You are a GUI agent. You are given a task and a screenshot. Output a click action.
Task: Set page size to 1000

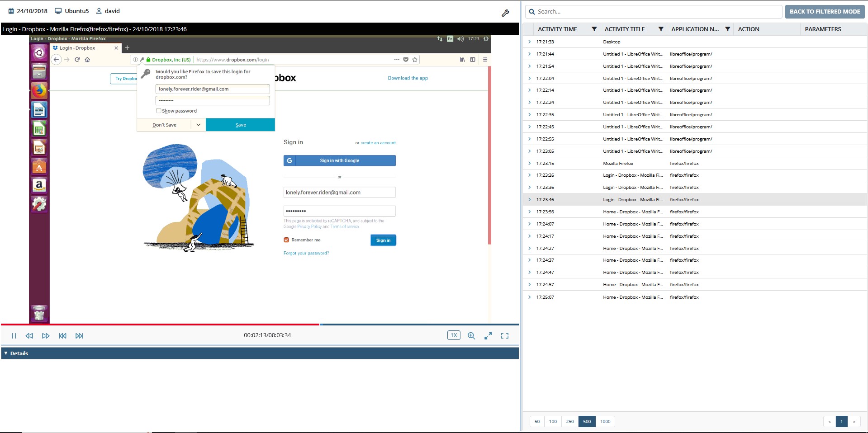point(605,421)
